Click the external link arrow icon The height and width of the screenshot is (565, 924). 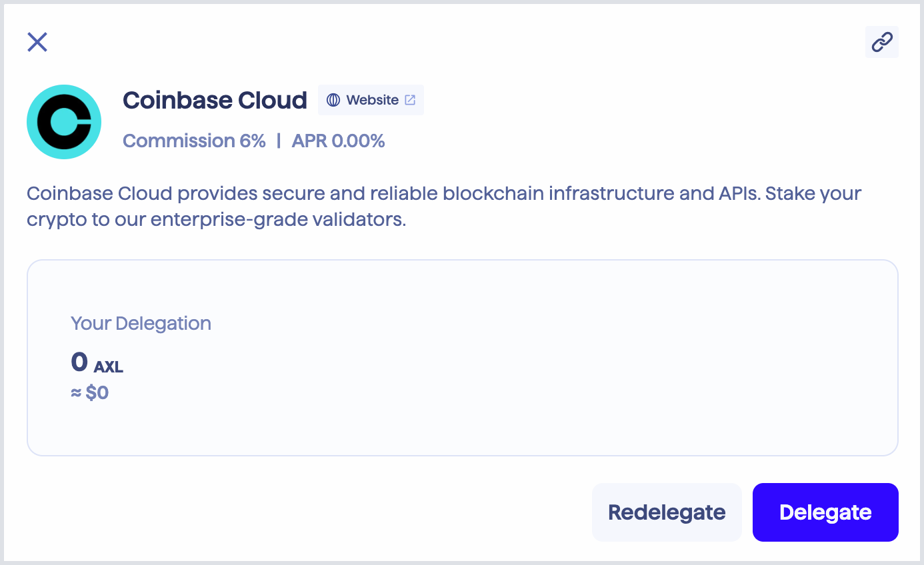(x=410, y=100)
